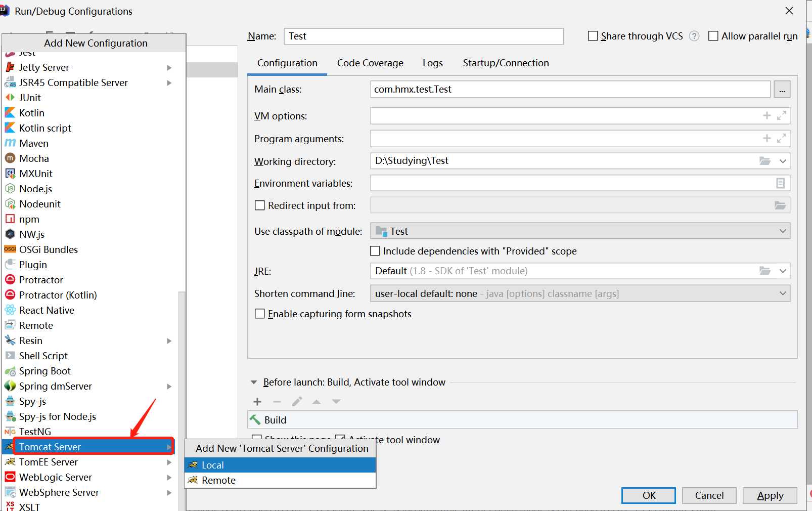The height and width of the screenshot is (511, 812).
Task: Expand the Jetty Server submenu arrow
Action: 169,67
